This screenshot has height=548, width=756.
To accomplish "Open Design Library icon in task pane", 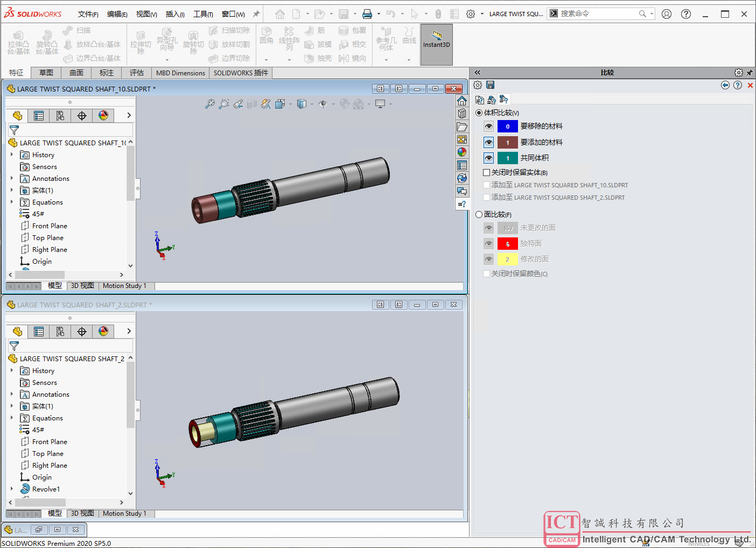I will point(462,114).
